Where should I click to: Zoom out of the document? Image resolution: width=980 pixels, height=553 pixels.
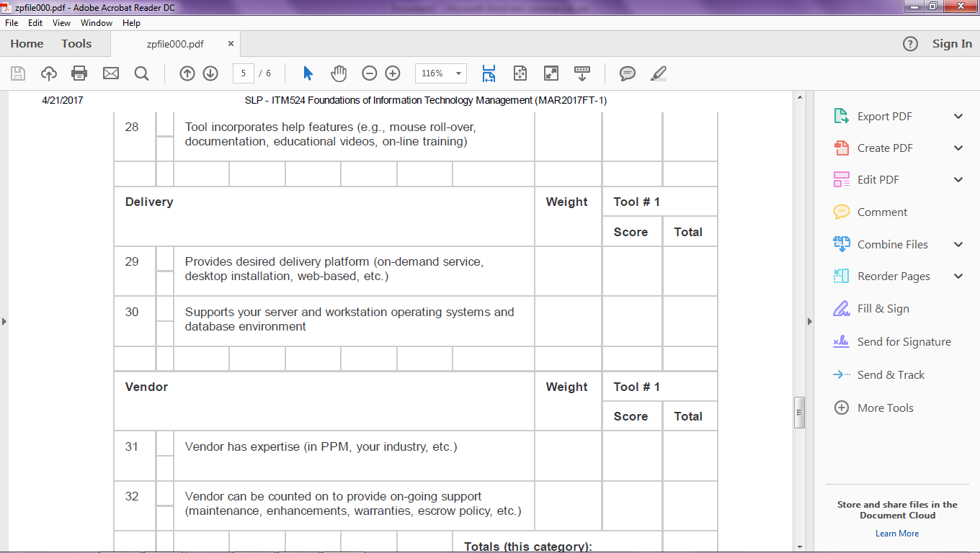tap(369, 73)
